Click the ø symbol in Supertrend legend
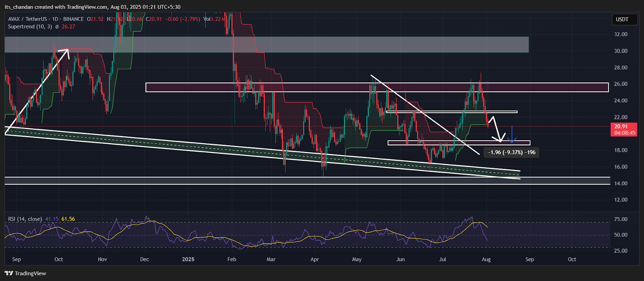The height and width of the screenshot is (281, 644). [x=57, y=27]
